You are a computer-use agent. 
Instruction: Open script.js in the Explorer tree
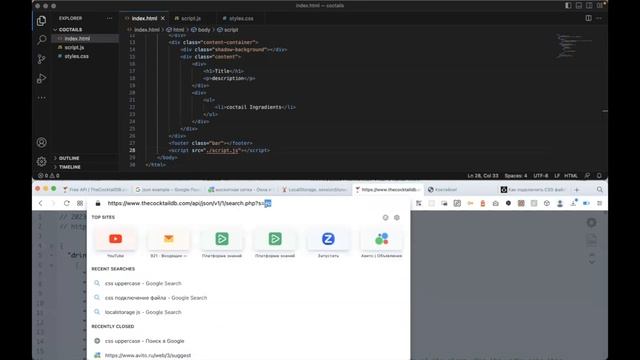tap(74, 47)
